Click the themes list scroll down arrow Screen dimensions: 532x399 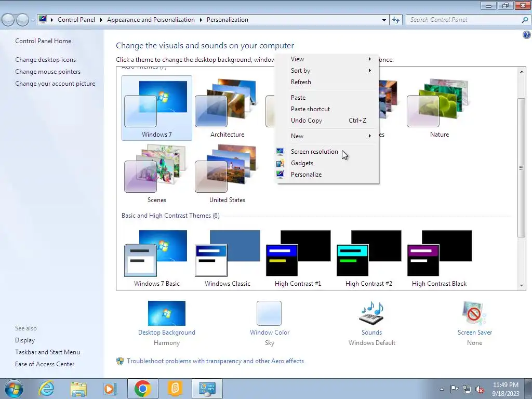tap(522, 286)
